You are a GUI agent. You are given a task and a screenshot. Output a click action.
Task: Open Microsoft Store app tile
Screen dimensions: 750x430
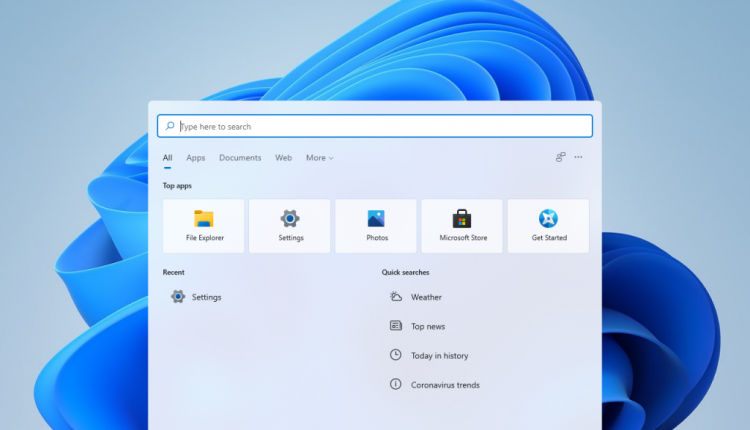click(x=462, y=225)
